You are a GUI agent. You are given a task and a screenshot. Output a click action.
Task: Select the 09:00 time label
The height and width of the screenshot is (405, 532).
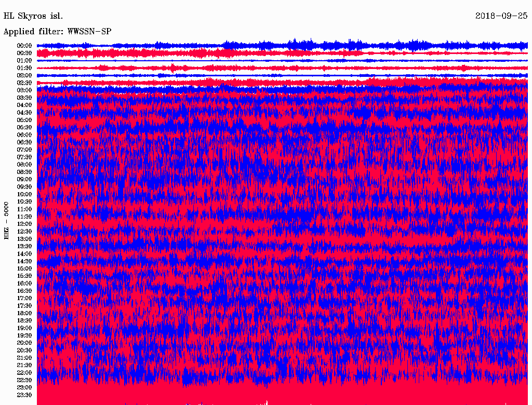[x=24, y=180]
